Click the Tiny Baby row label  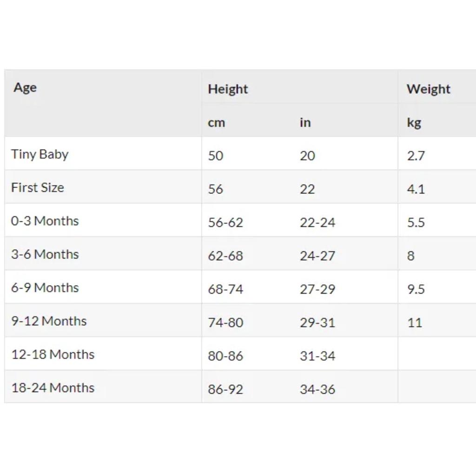[40, 154]
